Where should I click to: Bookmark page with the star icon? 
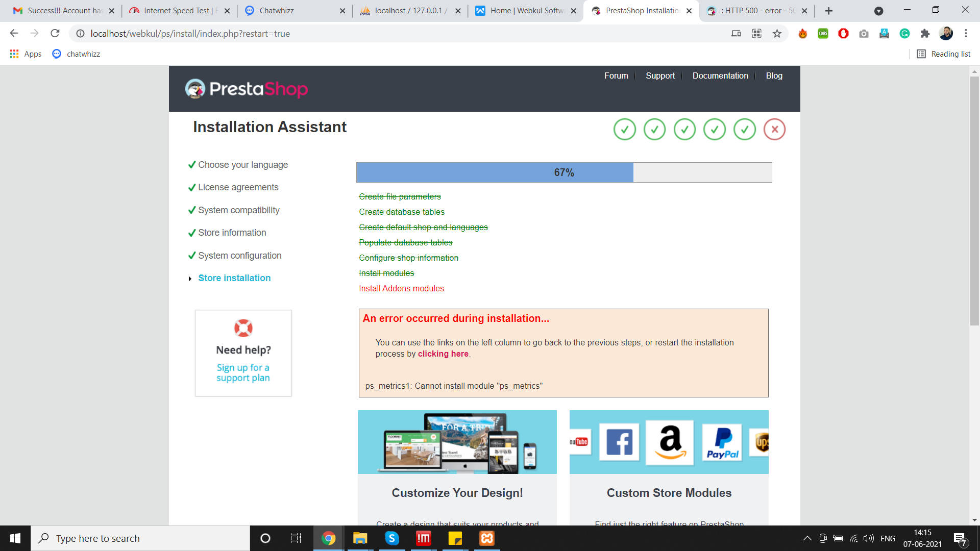point(777,34)
